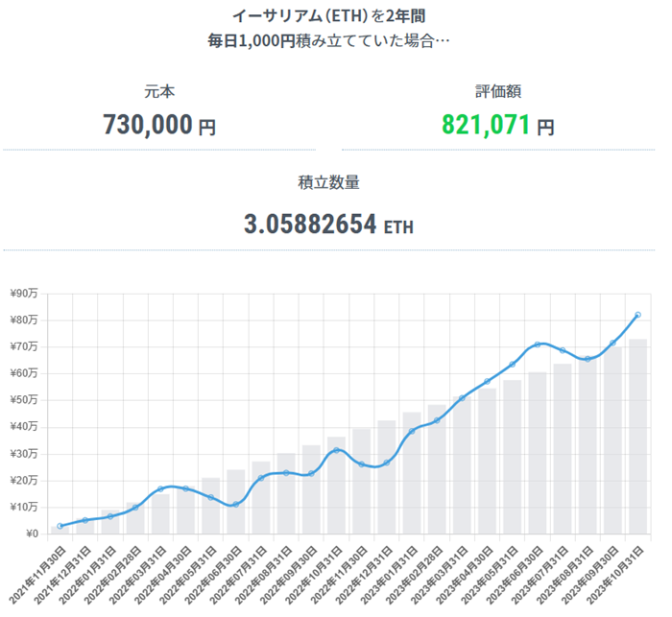Click the line data point at 2022年03月31日
The image size is (672, 617).
click(160, 489)
